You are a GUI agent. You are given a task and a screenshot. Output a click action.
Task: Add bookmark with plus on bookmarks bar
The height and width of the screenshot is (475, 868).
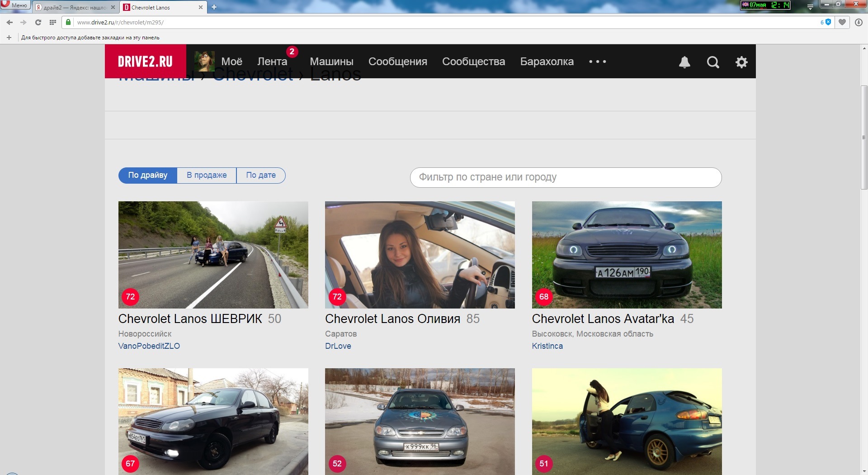(x=9, y=38)
